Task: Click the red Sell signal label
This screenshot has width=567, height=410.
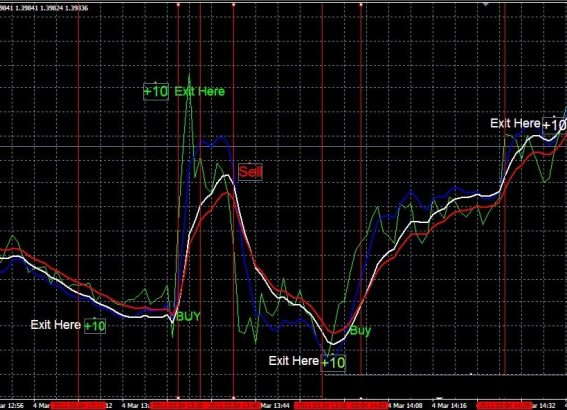Action: (250, 172)
